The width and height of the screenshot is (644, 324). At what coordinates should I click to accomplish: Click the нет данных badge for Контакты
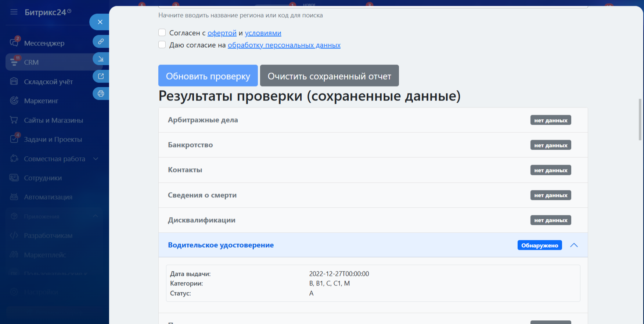551,170
